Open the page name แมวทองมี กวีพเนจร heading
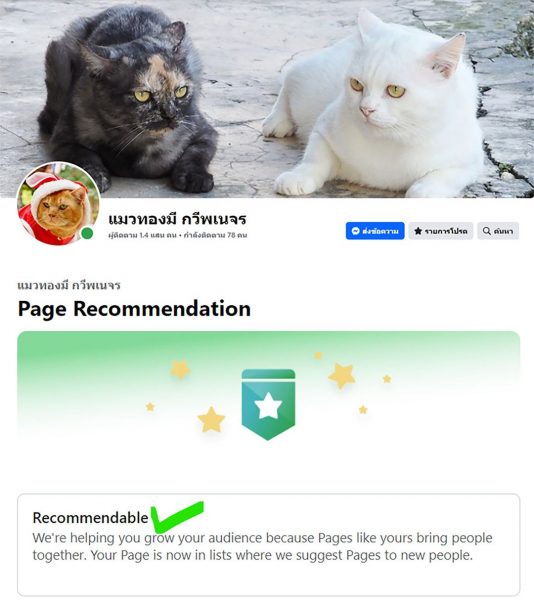Image resolution: width=534 pixels, height=600 pixels. click(177, 219)
